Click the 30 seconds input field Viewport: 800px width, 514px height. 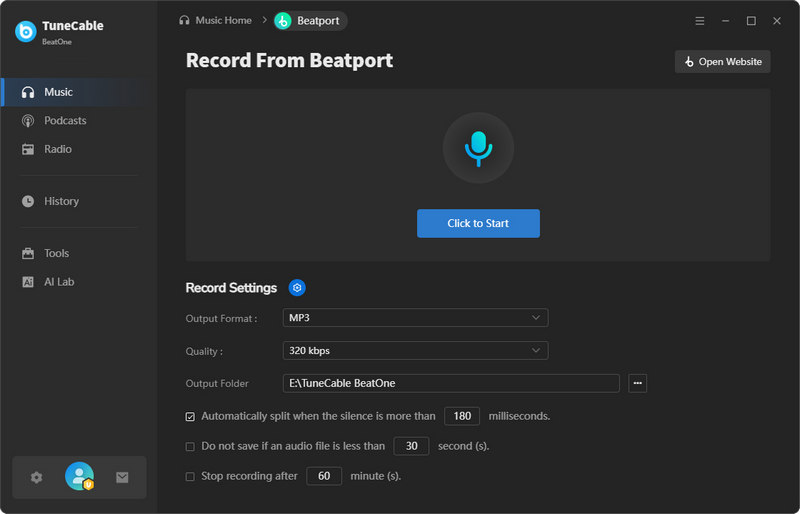(411, 446)
